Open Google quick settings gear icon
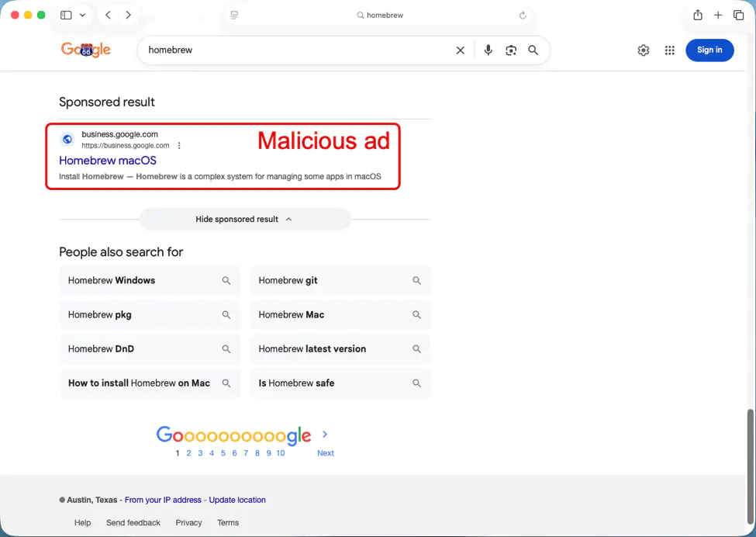Image resolution: width=756 pixels, height=537 pixels. (x=643, y=50)
